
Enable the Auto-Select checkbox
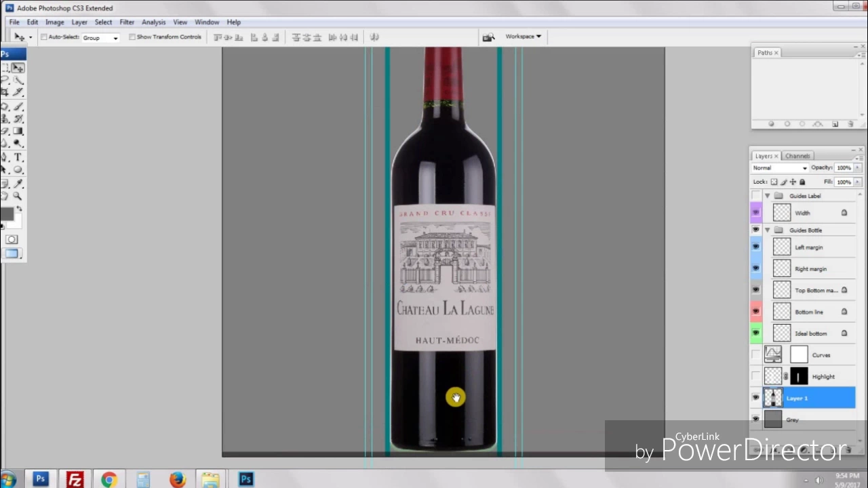click(x=44, y=37)
